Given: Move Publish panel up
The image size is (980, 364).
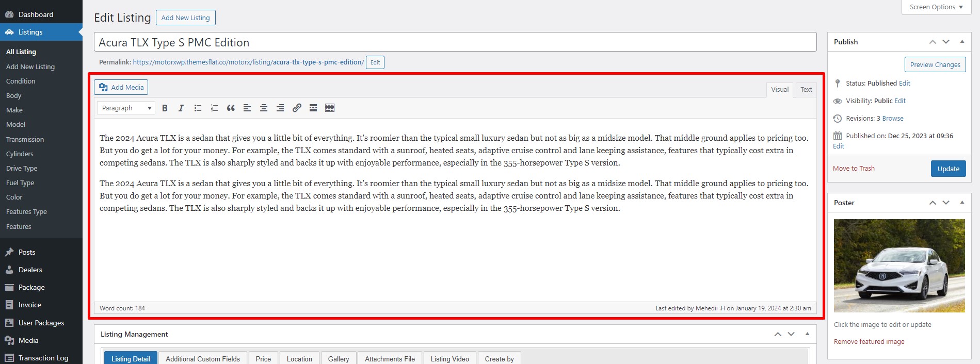Looking at the screenshot, I should 933,42.
